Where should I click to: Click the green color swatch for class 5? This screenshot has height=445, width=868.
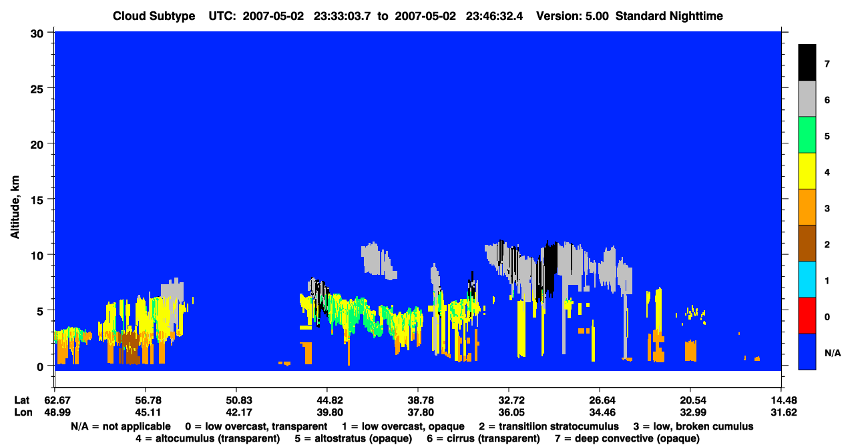click(x=807, y=135)
